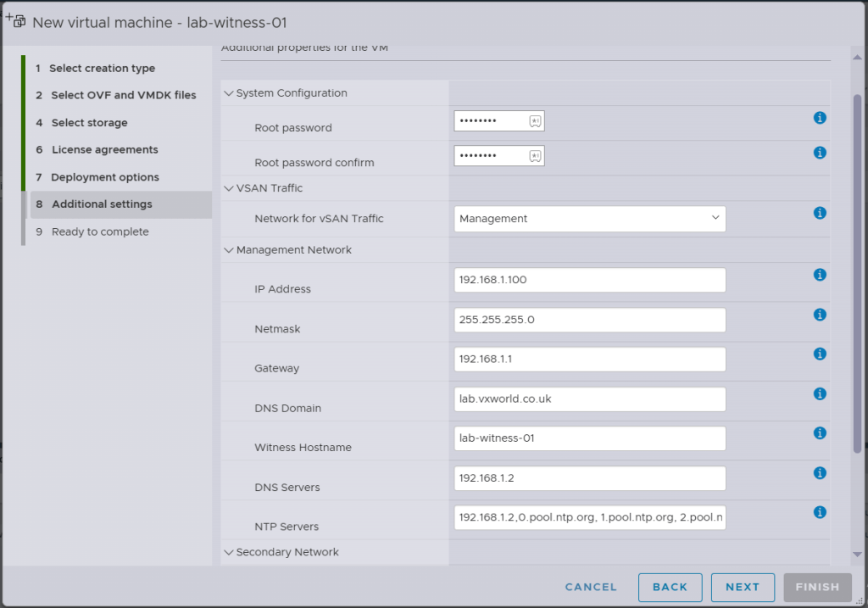Viewport: 868px width, 608px height.
Task: Click info icon for Gateway field
Action: pos(820,354)
